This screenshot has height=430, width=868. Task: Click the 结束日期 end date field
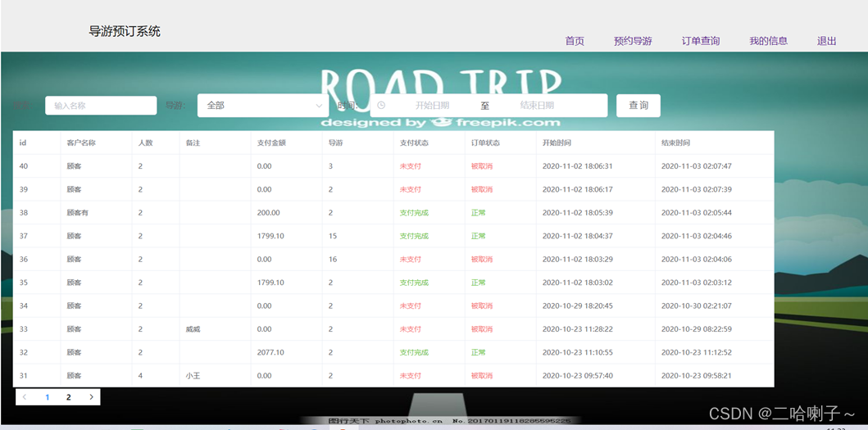pos(537,106)
